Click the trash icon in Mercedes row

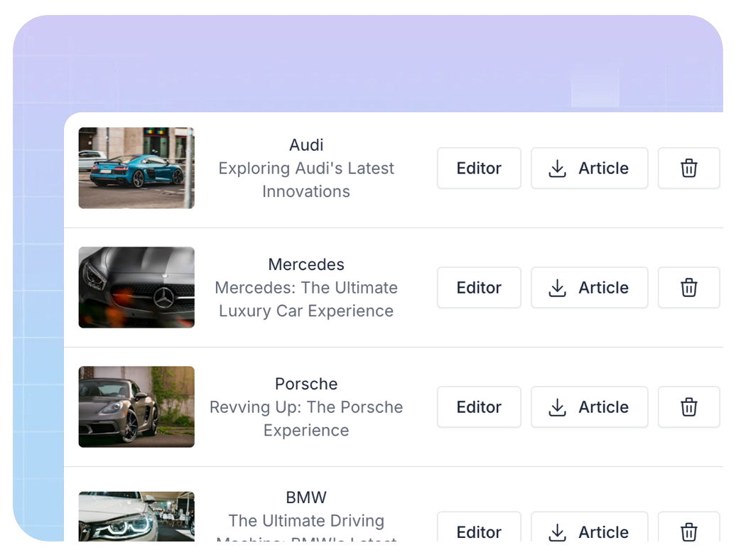tap(688, 288)
